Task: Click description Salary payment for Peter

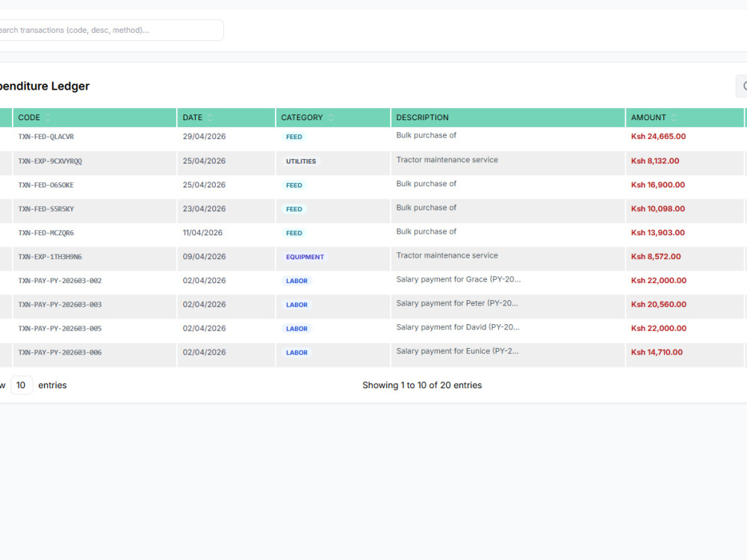Action: click(457, 303)
